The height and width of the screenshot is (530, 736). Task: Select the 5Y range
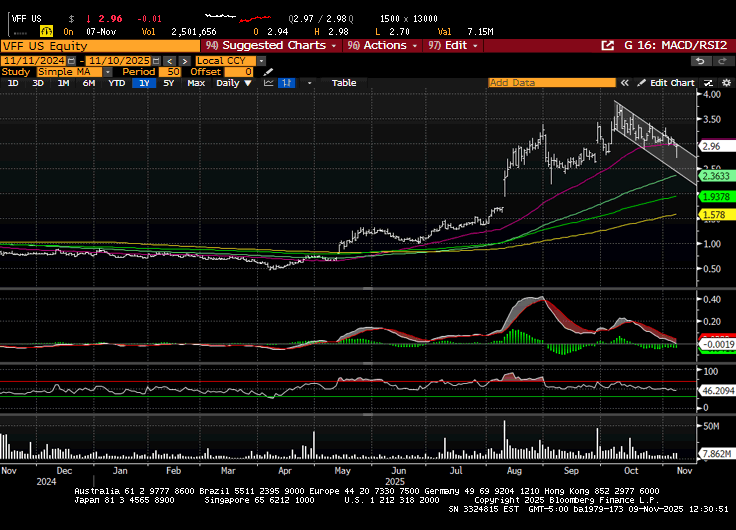coord(169,83)
